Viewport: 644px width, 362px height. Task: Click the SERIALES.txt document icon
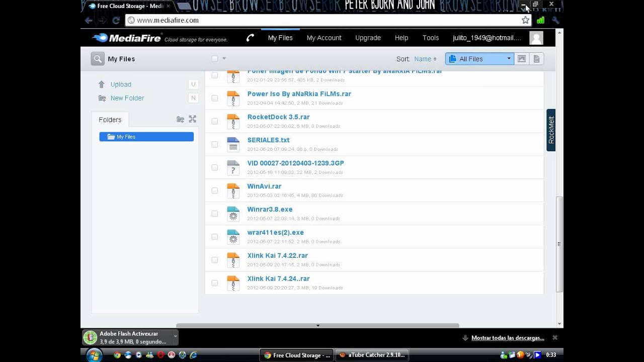233,144
